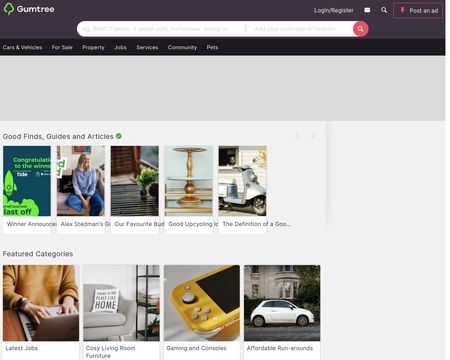Viewport: 450px width, 360px height.
Task: Open Alex Stedman's article thumbnail
Action: pyautogui.click(x=81, y=181)
